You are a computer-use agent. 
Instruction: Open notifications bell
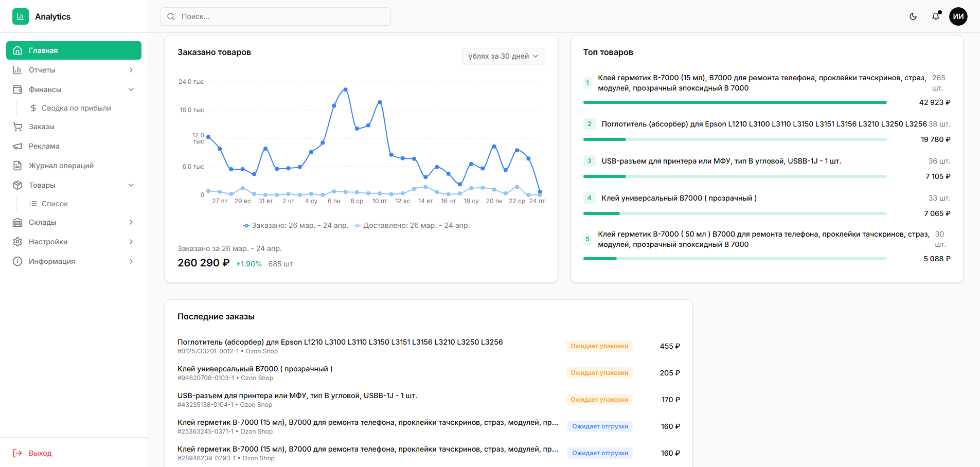(936, 16)
